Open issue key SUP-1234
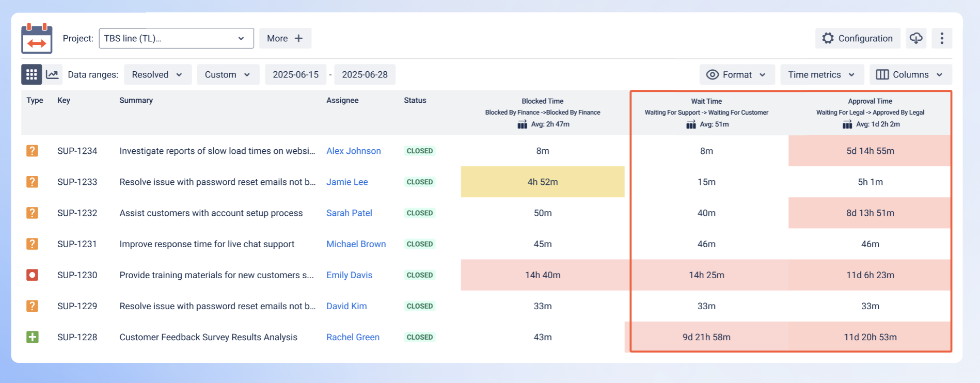The width and height of the screenshot is (980, 383). pos(77,151)
